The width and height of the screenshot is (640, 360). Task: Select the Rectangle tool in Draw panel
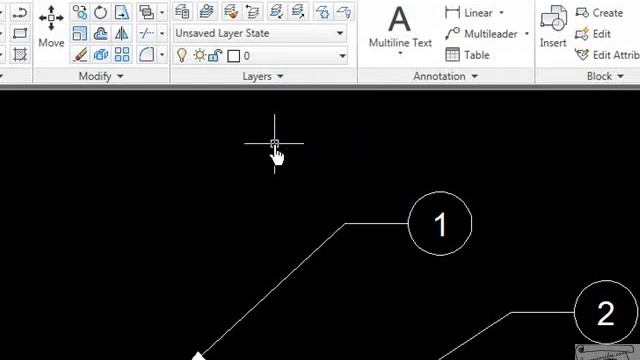19,33
